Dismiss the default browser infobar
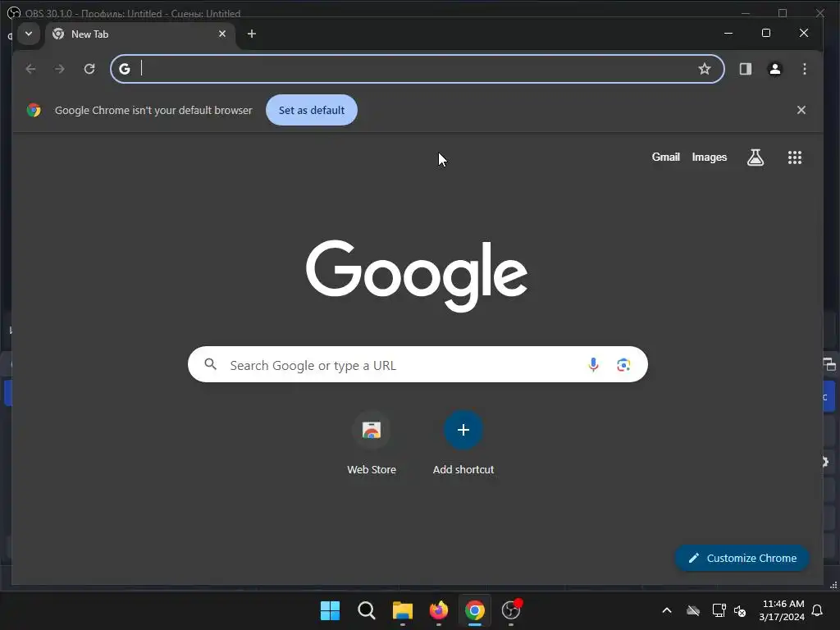This screenshot has width=840, height=630. tap(801, 110)
